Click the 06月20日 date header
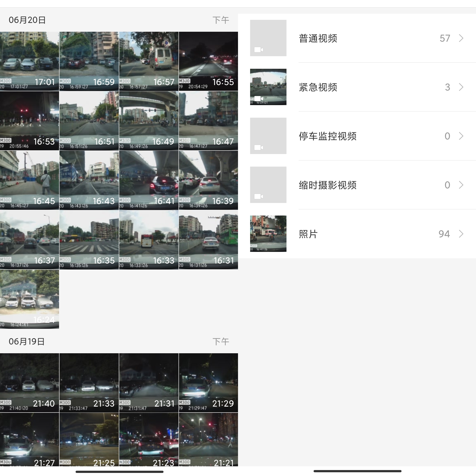 coord(27,20)
